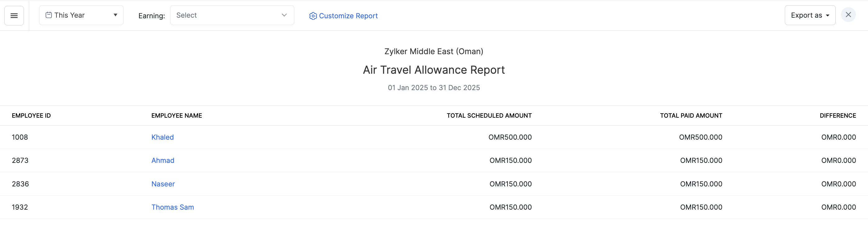868x231 pixels.
Task: Click the Employee Name column header
Action: [x=177, y=116]
